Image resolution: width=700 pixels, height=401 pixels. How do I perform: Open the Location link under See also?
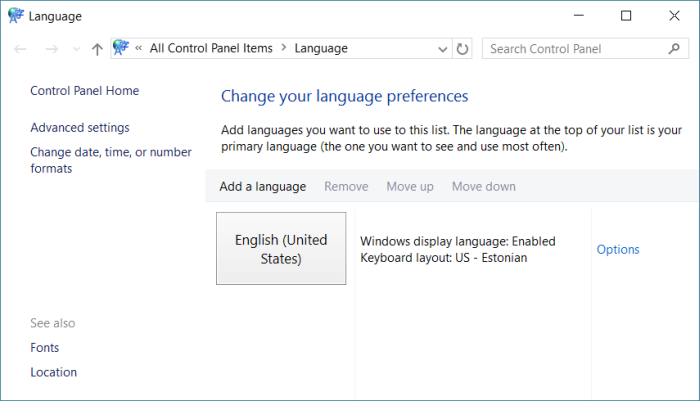point(54,372)
